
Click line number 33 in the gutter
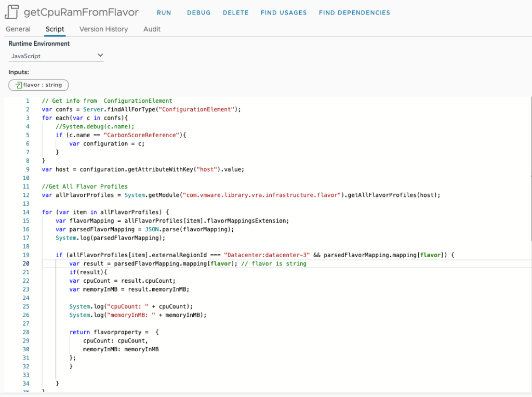[26, 375]
